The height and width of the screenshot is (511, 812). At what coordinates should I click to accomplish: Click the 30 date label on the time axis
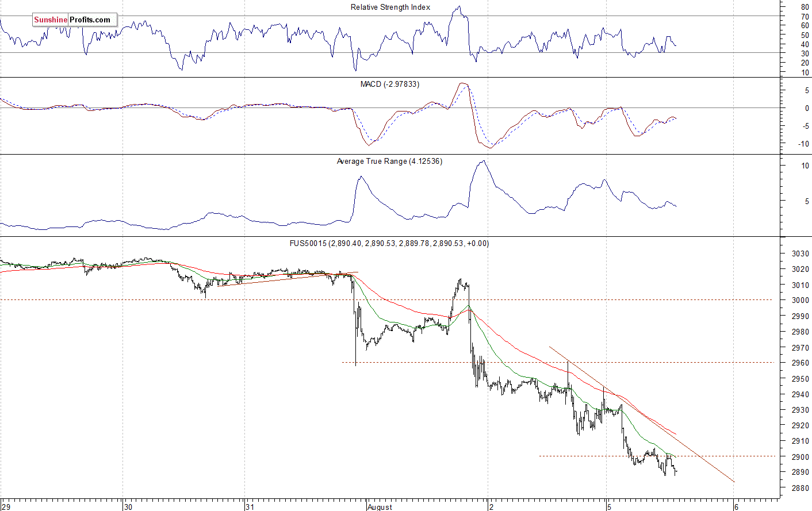pos(128,507)
